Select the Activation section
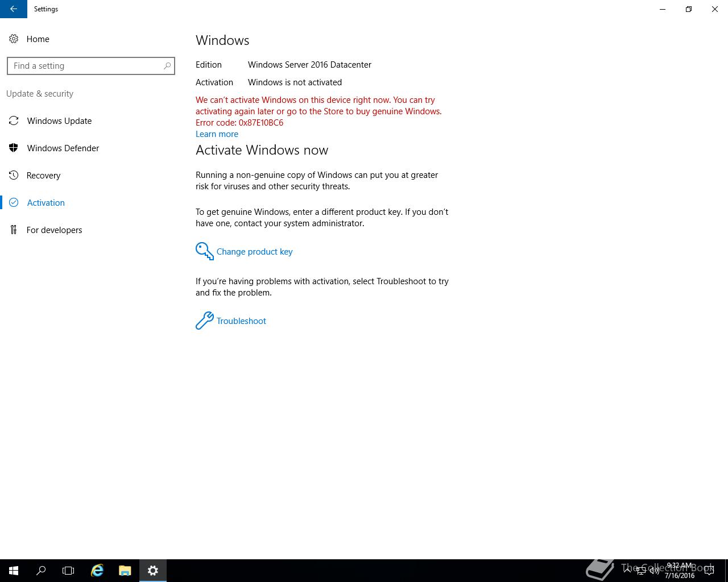Viewport: 728px width, 582px height. tap(45, 202)
